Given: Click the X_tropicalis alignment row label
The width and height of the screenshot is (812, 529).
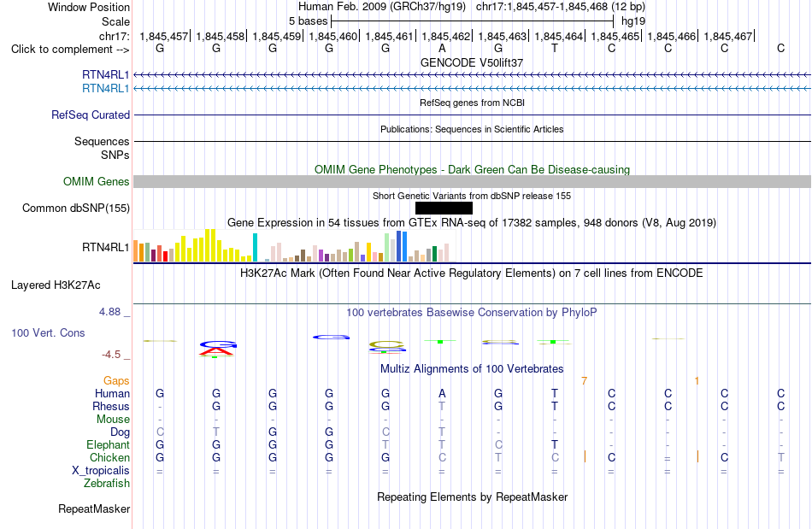Looking at the screenshot, I should [101, 471].
